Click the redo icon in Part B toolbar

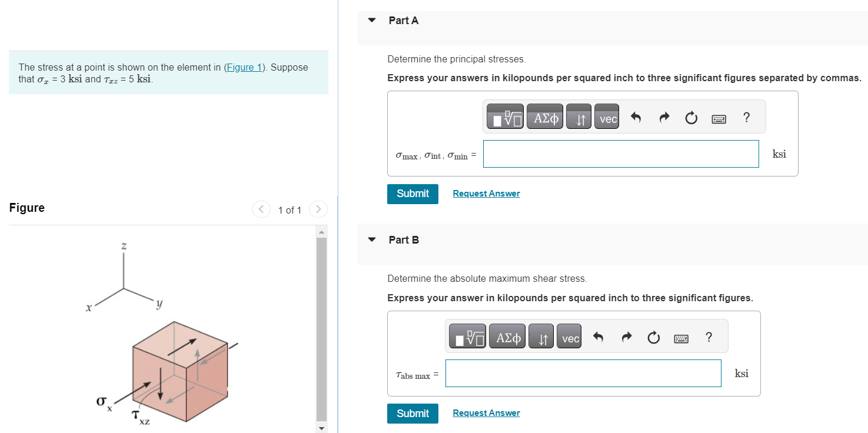626,337
